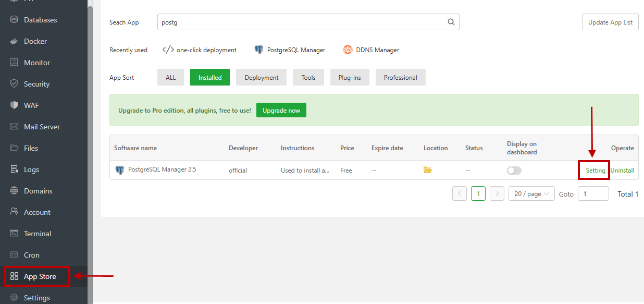Click into the Search App field
644x304 pixels.
(308, 22)
